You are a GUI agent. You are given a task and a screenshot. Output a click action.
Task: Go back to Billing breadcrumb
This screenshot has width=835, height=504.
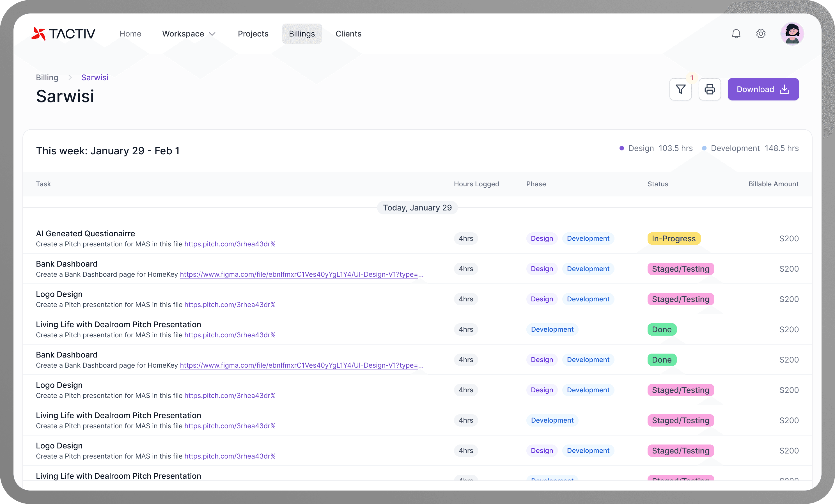pyautogui.click(x=47, y=78)
